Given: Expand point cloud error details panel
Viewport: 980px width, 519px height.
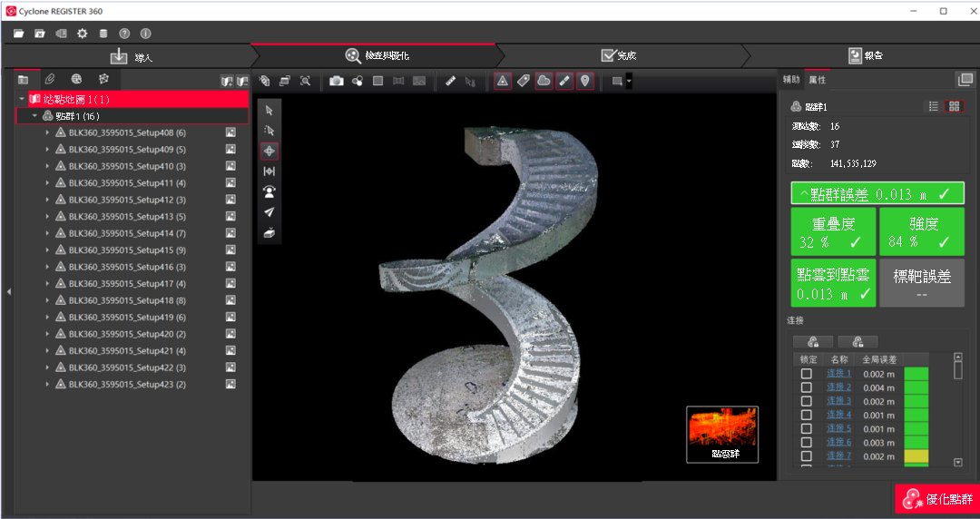Looking at the screenshot, I should tap(877, 194).
